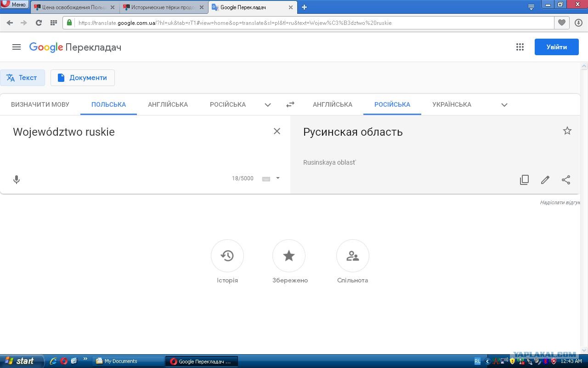Choose ПОЛЬСЬКА as source language
The width and height of the screenshot is (588, 368).
108,104
